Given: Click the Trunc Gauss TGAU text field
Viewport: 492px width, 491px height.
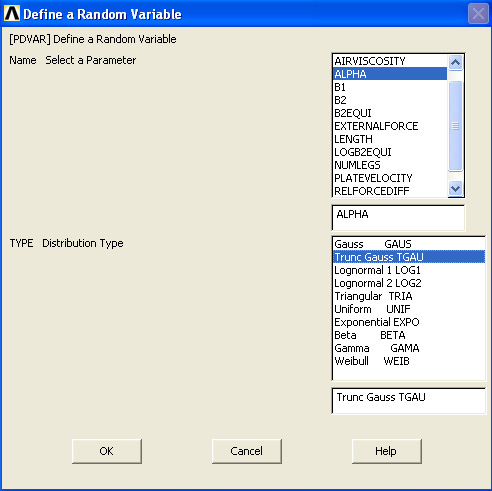Looking at the screenshot, I should pyautogui.click(x=409, y=401).
